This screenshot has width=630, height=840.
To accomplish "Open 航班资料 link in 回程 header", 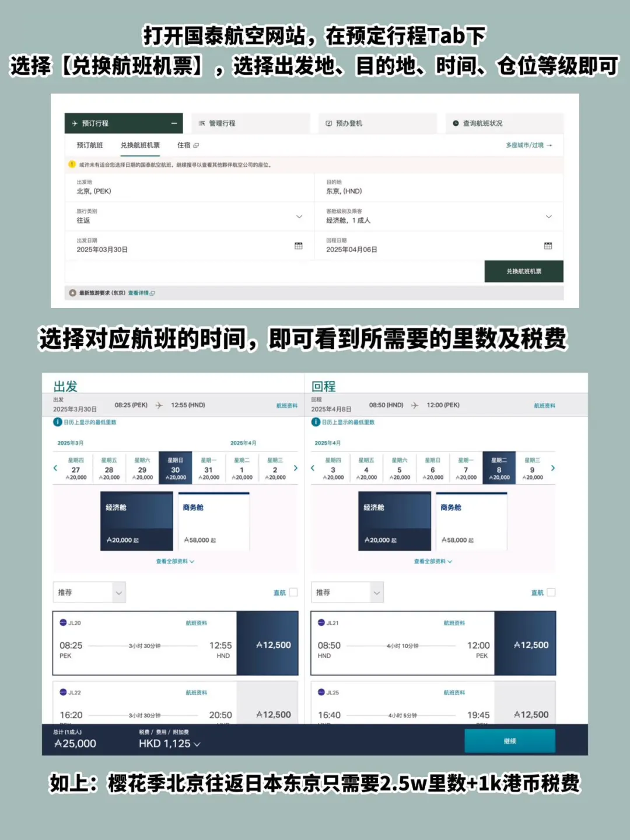I will coord(545,405).
